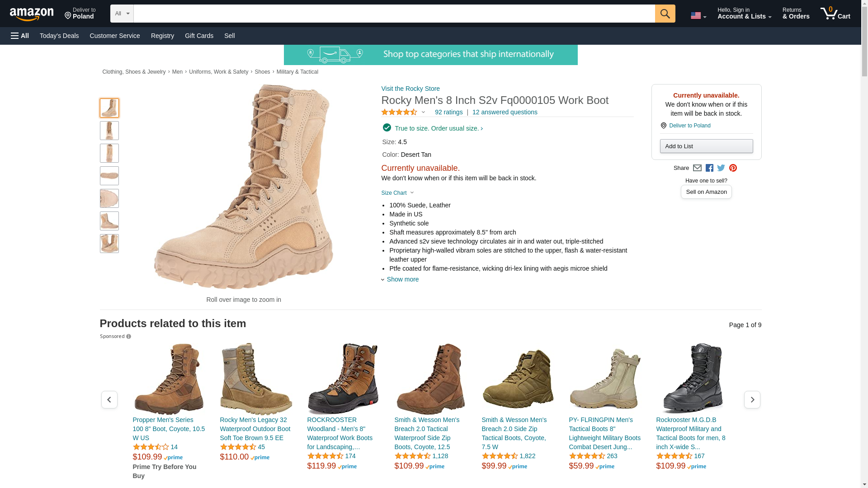This screenshot has height=488, width=868.
Task: Click the Add to List button
Action: 706,146
